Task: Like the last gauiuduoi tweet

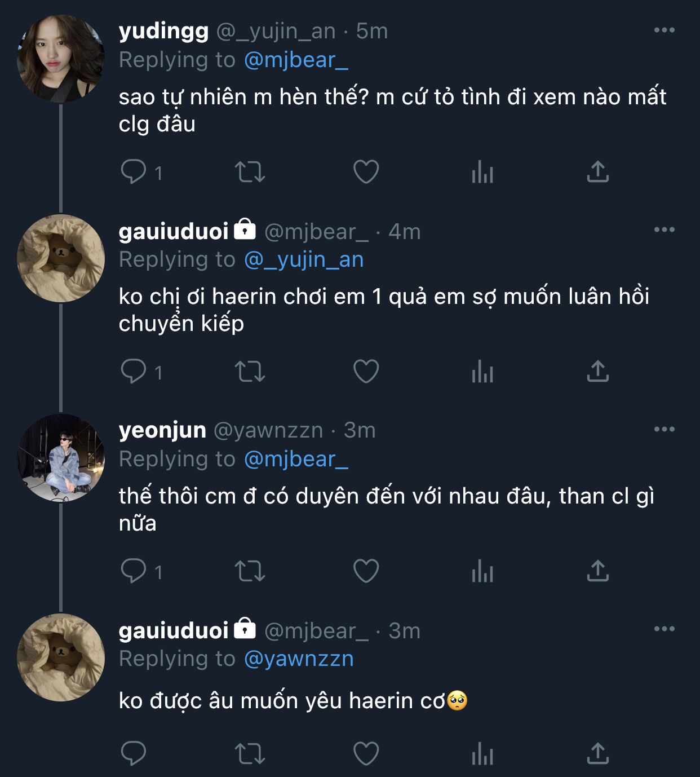Action: click(366, 753)
